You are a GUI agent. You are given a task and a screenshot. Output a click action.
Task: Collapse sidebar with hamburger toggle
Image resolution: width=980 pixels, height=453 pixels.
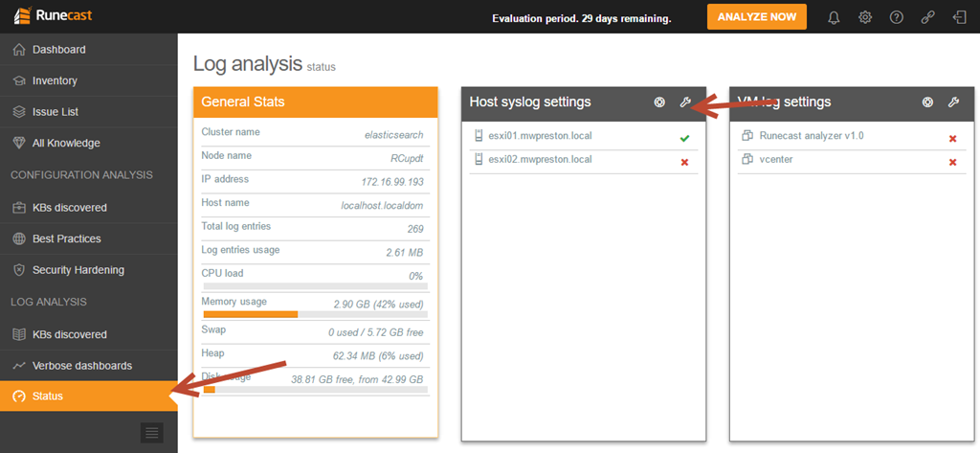pos(152,432)
